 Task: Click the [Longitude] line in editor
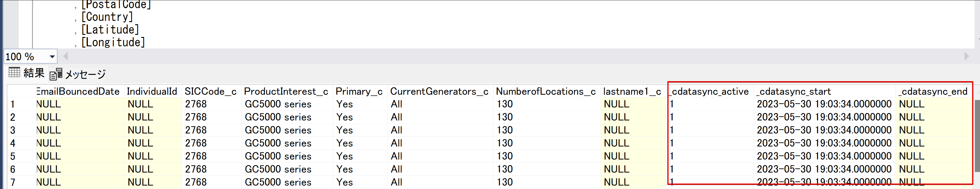(113, 42)
